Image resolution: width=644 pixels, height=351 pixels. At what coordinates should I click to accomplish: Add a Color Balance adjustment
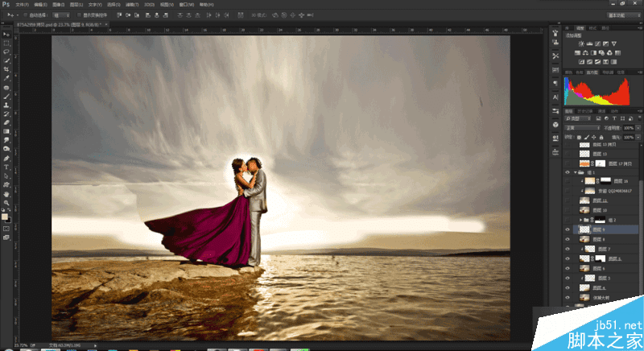(x=585, y=52)
